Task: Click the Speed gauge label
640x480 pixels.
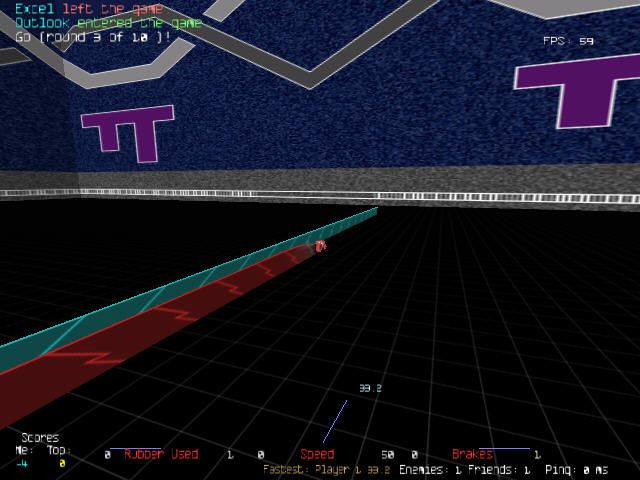Action: click(317, 454)
